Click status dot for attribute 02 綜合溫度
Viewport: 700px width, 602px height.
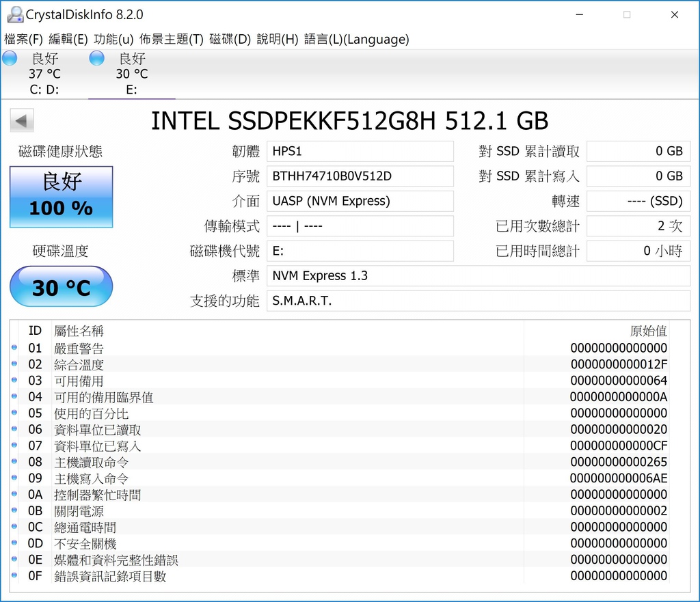(x=14, y=364)
